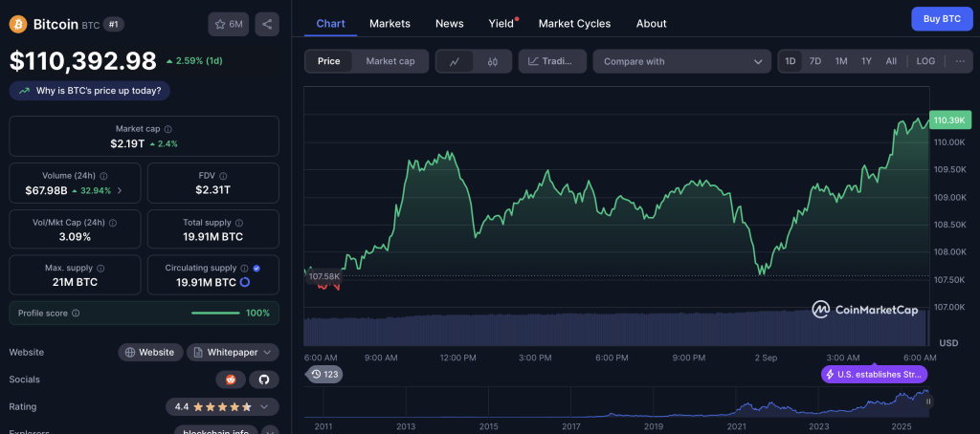Open the Chart tab
980x434 pixels.
tap(330, 24)
